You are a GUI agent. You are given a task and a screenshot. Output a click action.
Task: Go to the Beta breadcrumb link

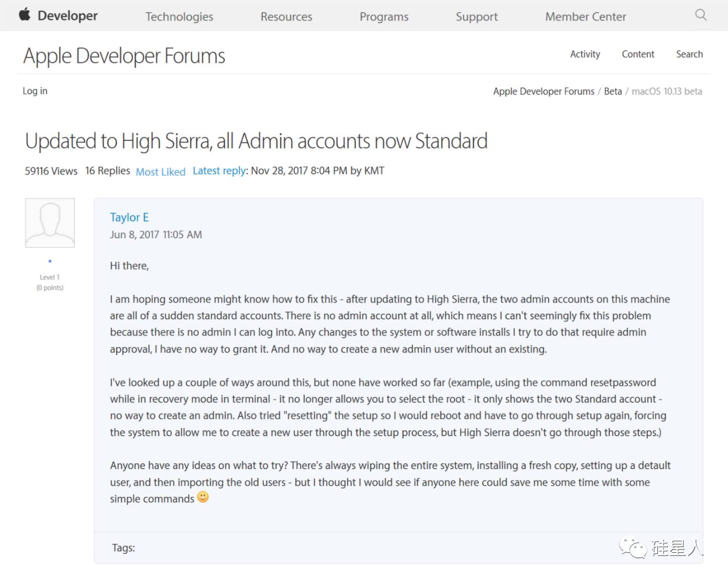(x=613, y=92)
